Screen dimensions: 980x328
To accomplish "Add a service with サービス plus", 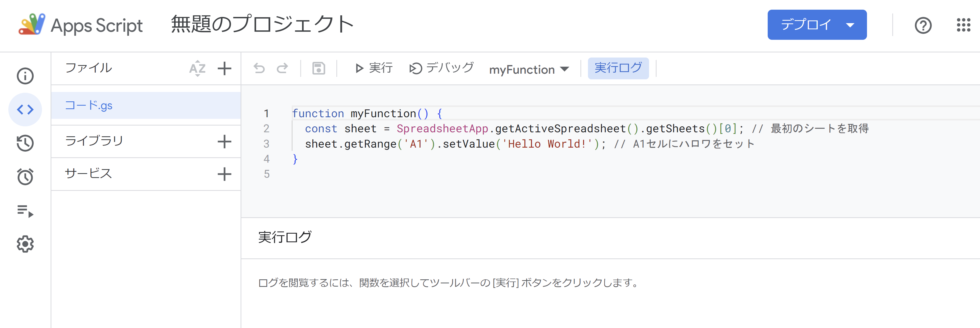I will (224, 174).
